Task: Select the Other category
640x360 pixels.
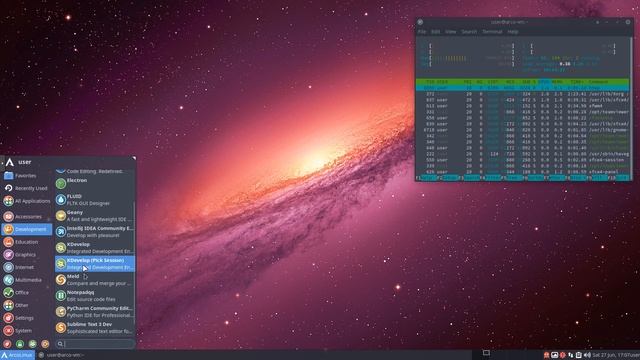Action: click(x=27, y=305)
